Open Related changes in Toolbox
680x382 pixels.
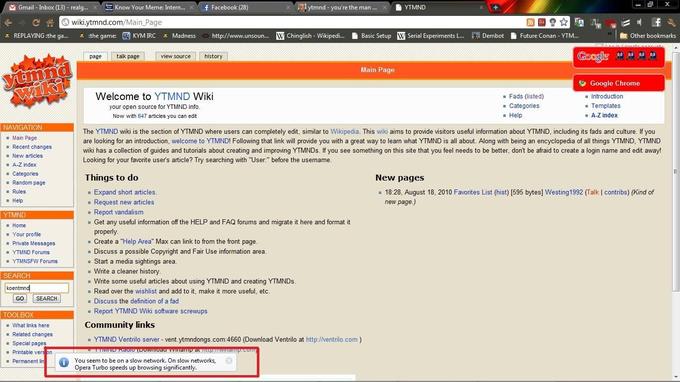point(32,334)
